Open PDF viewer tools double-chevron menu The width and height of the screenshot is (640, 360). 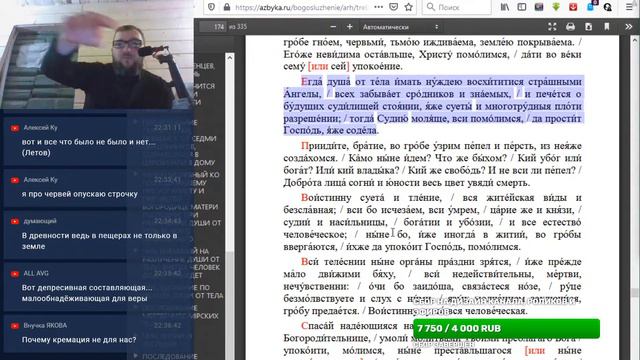click(x=629, y=27)
